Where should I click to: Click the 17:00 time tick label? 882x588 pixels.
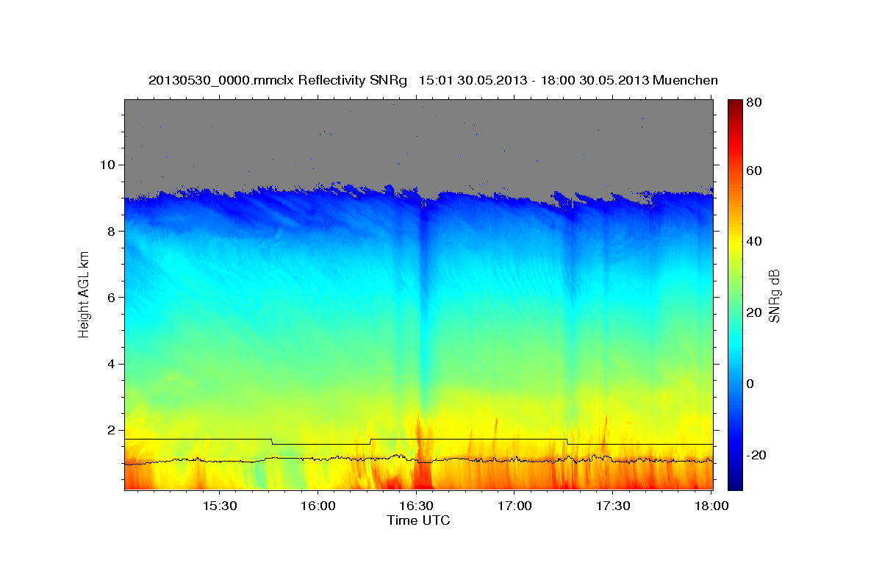pos(514,506)
